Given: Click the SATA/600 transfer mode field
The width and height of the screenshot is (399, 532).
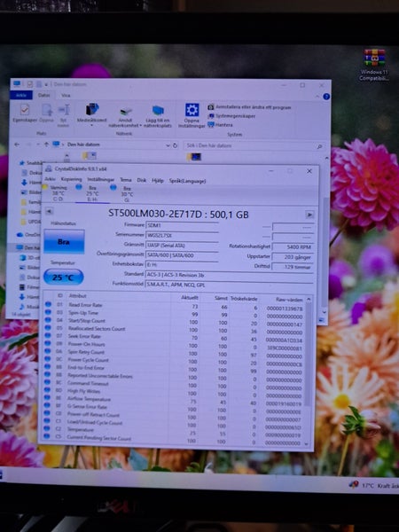Looking at the screenshot, I should click(x=182, y=255).
